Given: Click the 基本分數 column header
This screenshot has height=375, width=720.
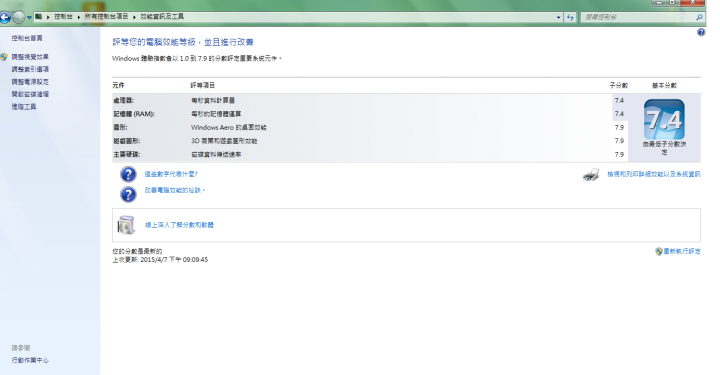Looking at the screenshot, I should (x=664, y=85).
